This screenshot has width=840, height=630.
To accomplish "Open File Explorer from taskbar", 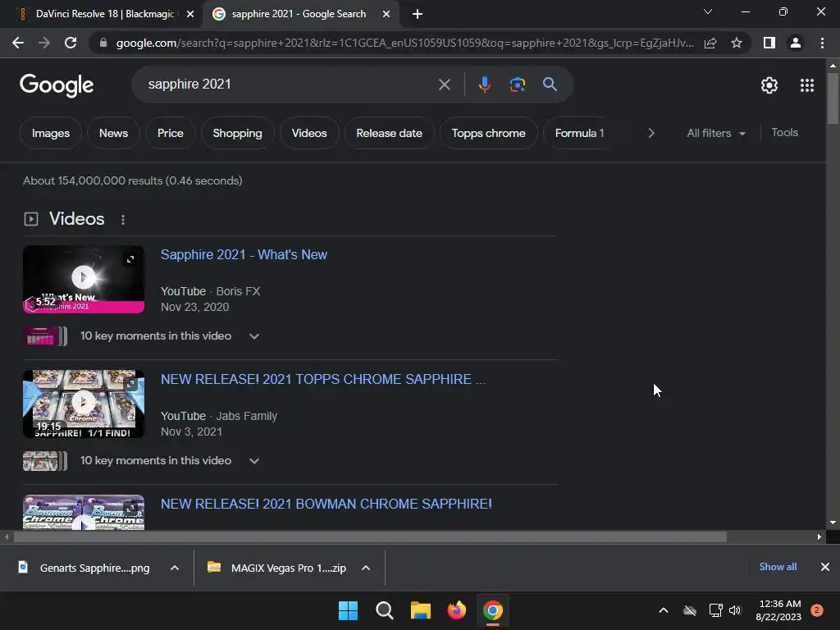I will pos(421,610).
